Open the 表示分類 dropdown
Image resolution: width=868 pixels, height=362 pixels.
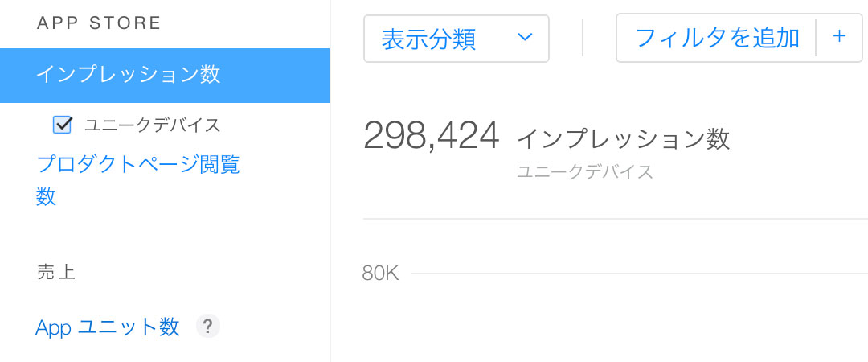(456, 38)
